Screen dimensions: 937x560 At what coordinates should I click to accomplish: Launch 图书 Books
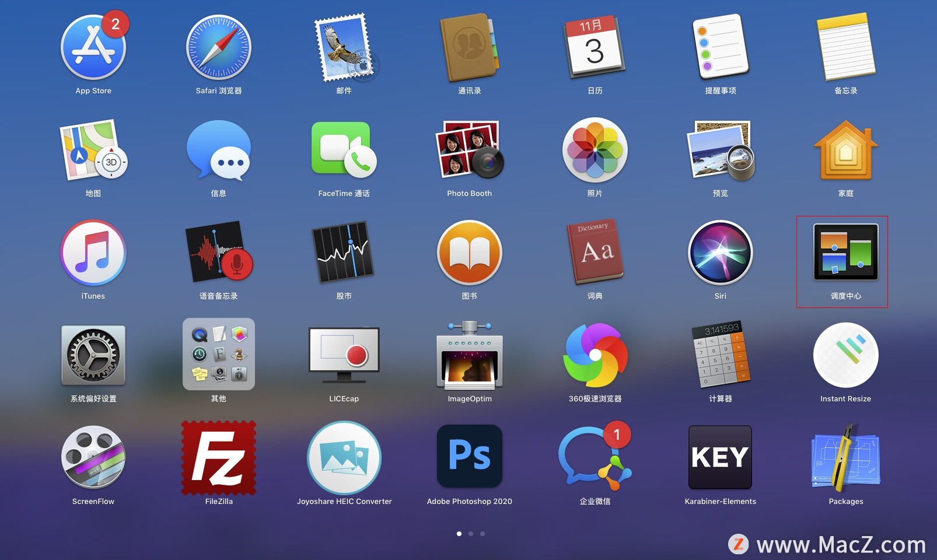tap(470, 253)
